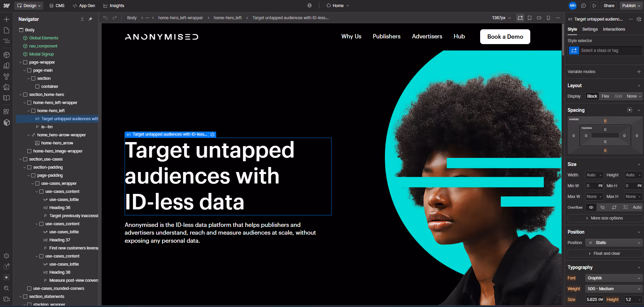The width and height of the screenshot is (644, 307).
Task: Switch to mobile landscape breakpoint icon
Action: coord(539,18)
